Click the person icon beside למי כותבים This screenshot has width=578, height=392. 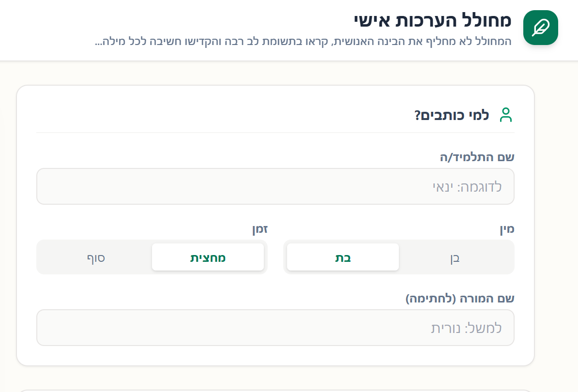(x=506, y=115)
